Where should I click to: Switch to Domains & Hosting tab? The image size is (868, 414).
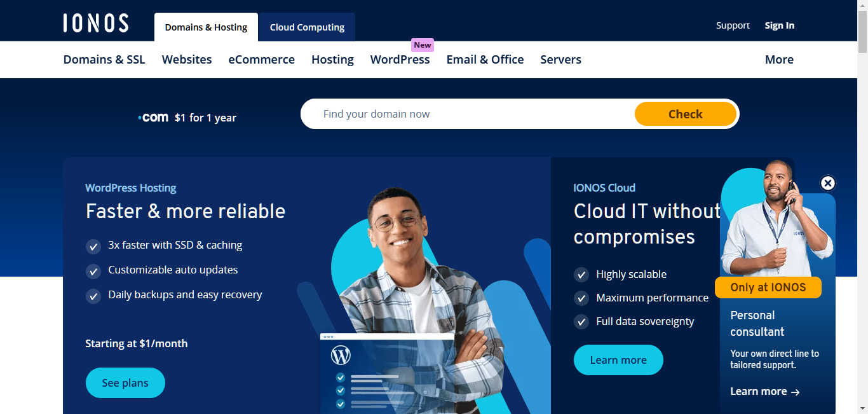coord(206,27)
